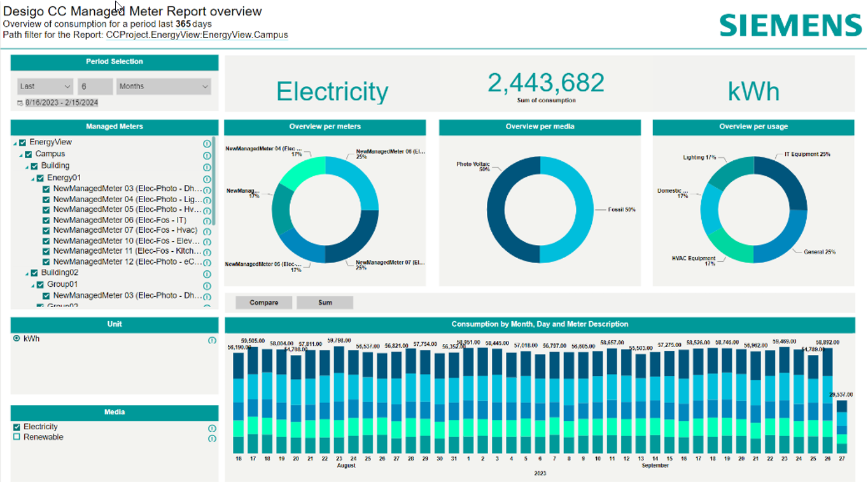
Task: Uncheck the NewManagedMeter 07 (Elec-Fos - Hvac) checkbox
Action: point(46,231)
